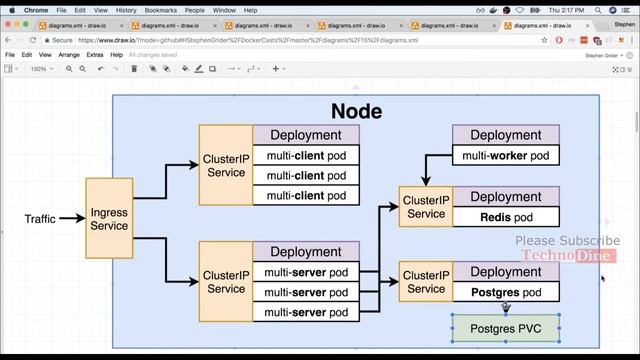Open the view panels dropdown

point(11,69)
